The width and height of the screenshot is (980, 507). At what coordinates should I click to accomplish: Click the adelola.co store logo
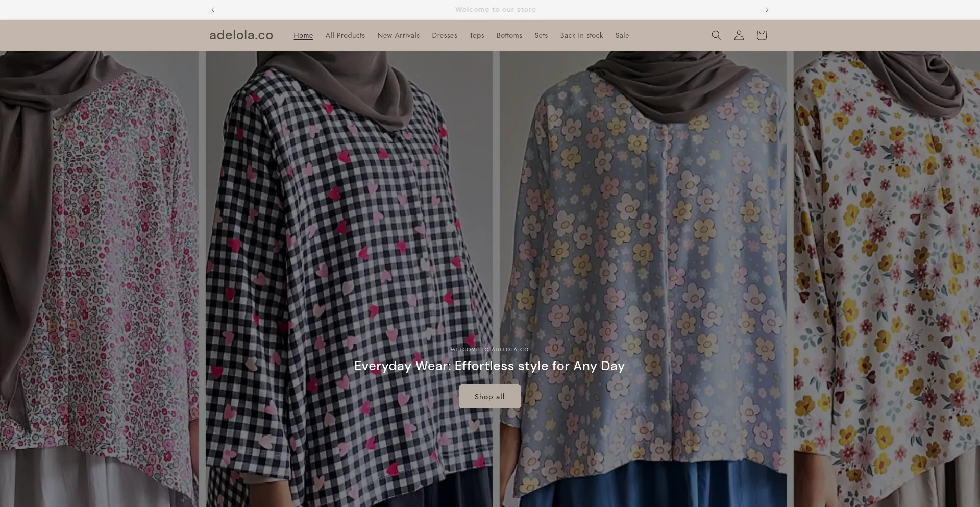(x=241, y=35)
